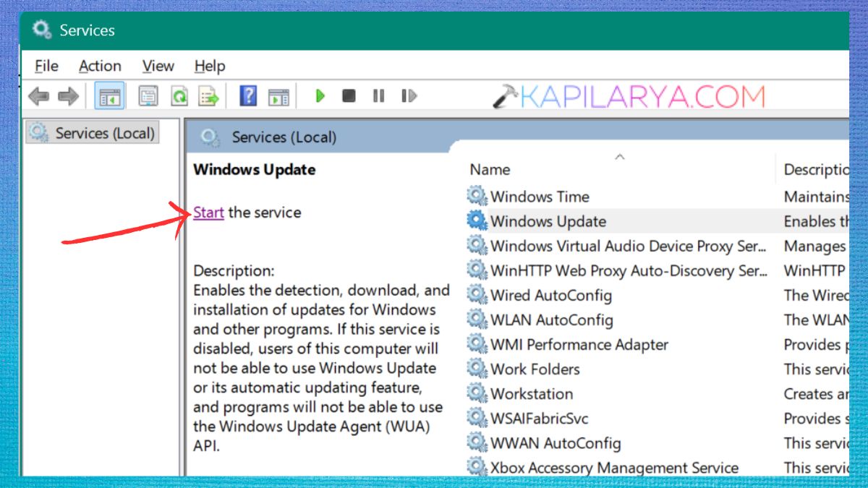Viewport: 868px width, 488px height.
Task: Click the Services gear icon in title bar
Action: coord(43,30)
